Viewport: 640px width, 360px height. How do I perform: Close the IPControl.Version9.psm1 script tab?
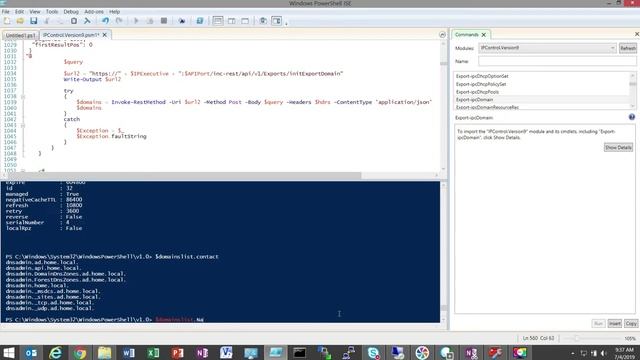click(x=104, y=35)
